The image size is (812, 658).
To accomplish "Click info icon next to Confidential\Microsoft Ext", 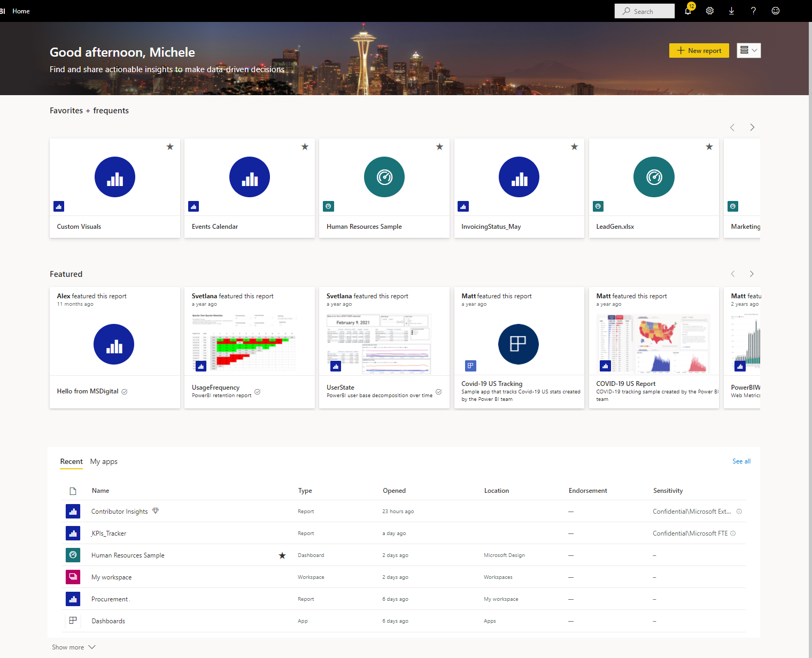I will (x=739, y=512).
